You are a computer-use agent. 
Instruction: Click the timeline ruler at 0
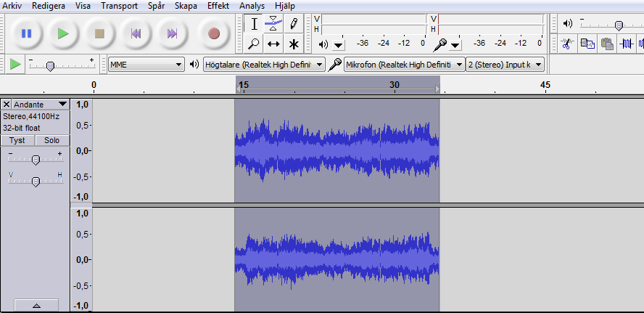click(94, 86)
